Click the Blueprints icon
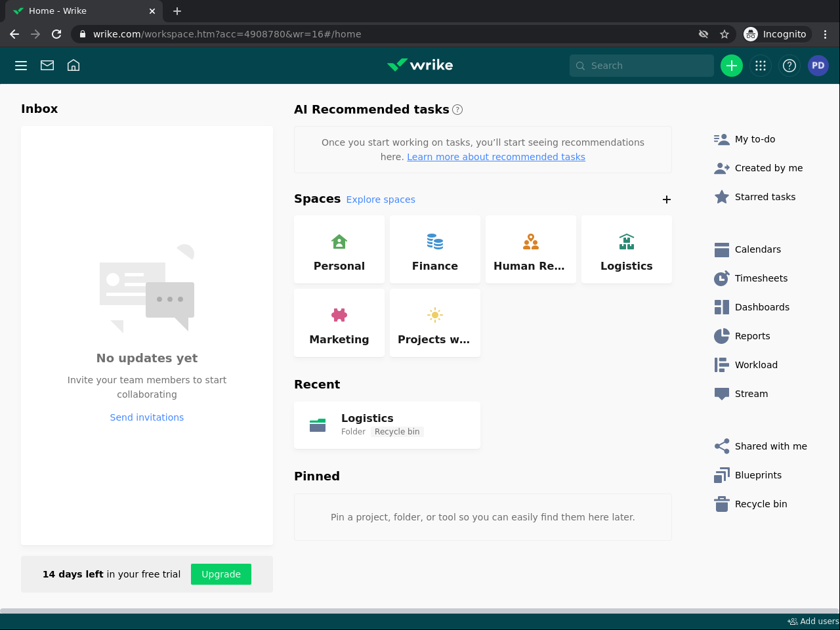840x630 pixels. click(x=722, y=475)
